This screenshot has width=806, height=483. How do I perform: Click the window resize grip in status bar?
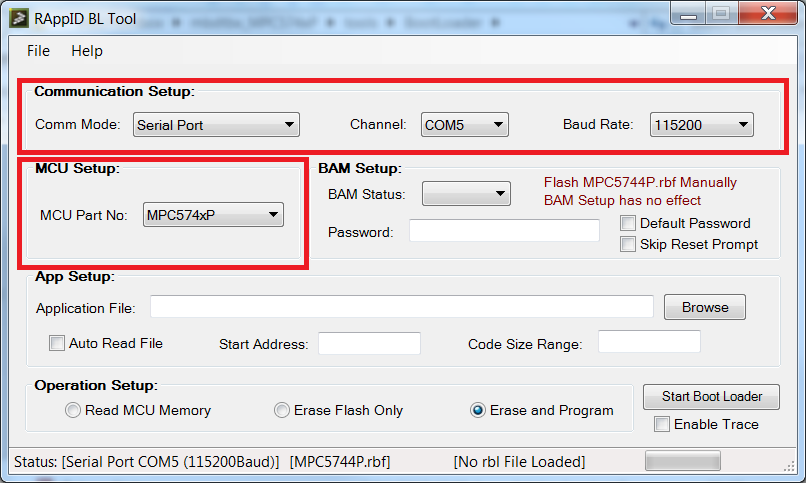(x=789, y=466)
